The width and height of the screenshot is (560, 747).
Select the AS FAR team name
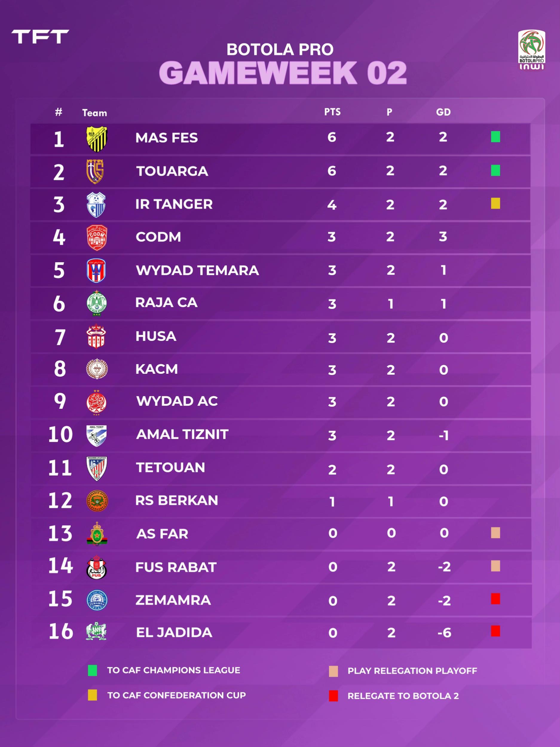tap(162, 534)
